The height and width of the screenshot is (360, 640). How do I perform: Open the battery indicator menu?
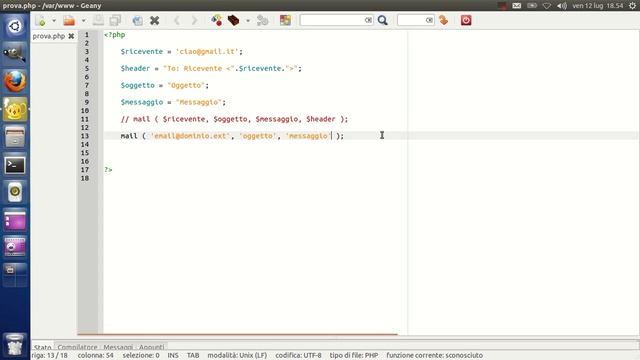coord(532,6)
